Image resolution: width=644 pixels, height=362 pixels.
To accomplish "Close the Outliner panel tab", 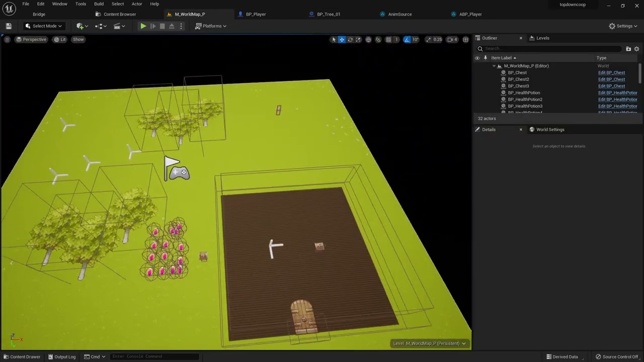I will (x=521, y=38).
